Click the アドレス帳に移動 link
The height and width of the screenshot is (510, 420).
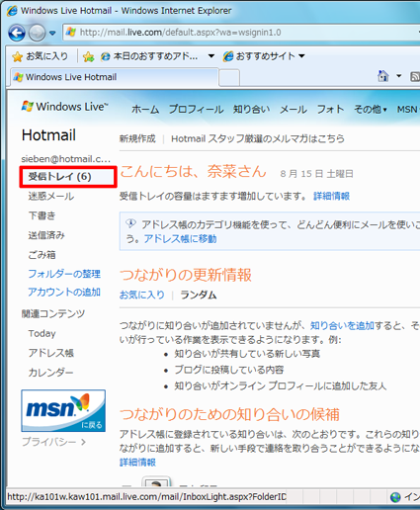[180, 238]
